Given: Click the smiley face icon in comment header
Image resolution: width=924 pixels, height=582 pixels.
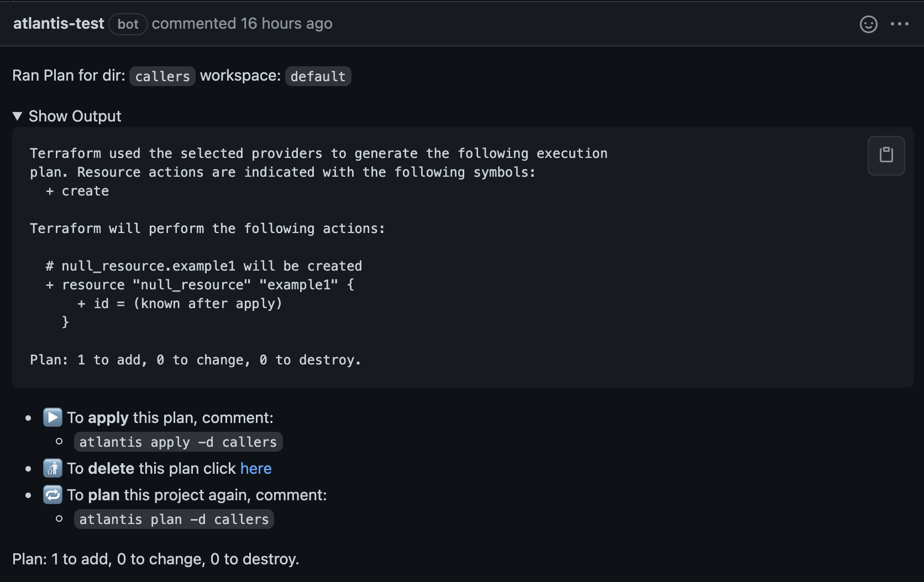Looking at the screenshot, I should pyautogui.click(x=868, y=24).
